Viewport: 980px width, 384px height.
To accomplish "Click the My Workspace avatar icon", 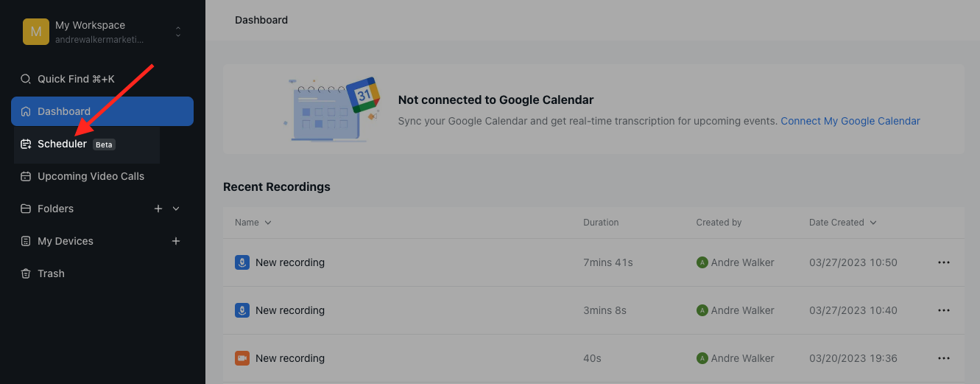I will [x=36, y=32].
